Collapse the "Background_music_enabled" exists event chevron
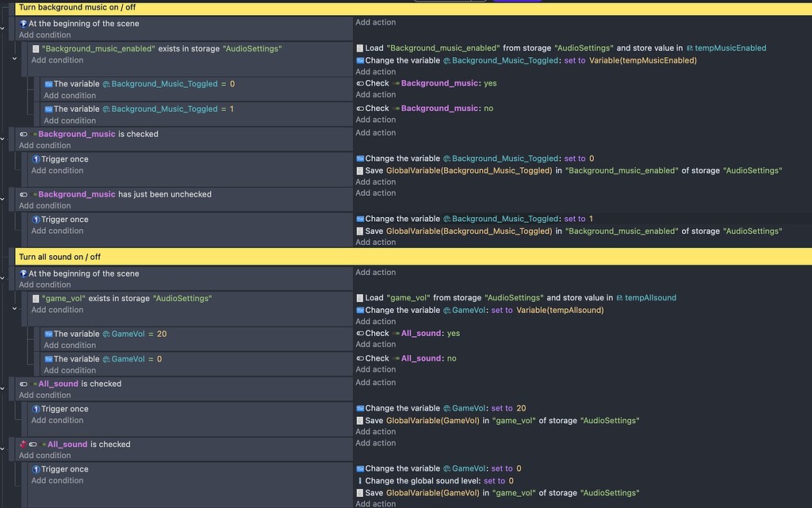 14,59
